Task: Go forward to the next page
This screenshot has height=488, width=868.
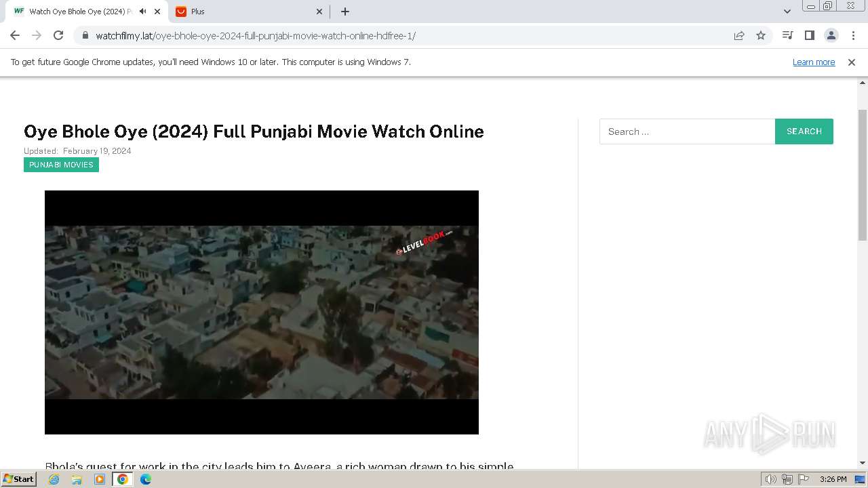Action: 37,35
